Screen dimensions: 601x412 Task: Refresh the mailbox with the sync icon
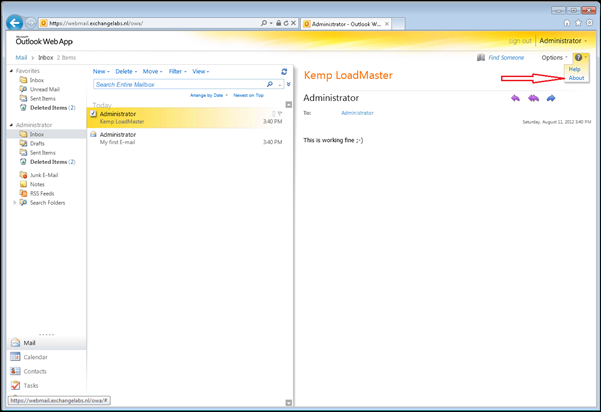pos(284,72)
